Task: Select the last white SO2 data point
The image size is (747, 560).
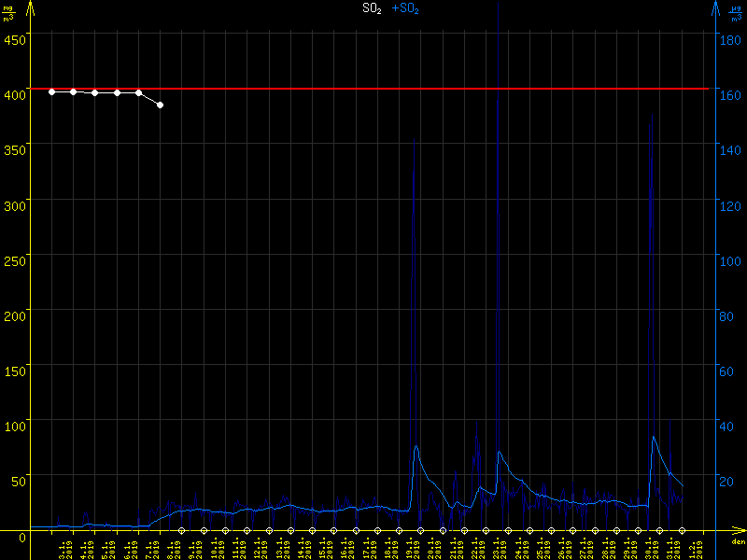Action: (160, 105)
